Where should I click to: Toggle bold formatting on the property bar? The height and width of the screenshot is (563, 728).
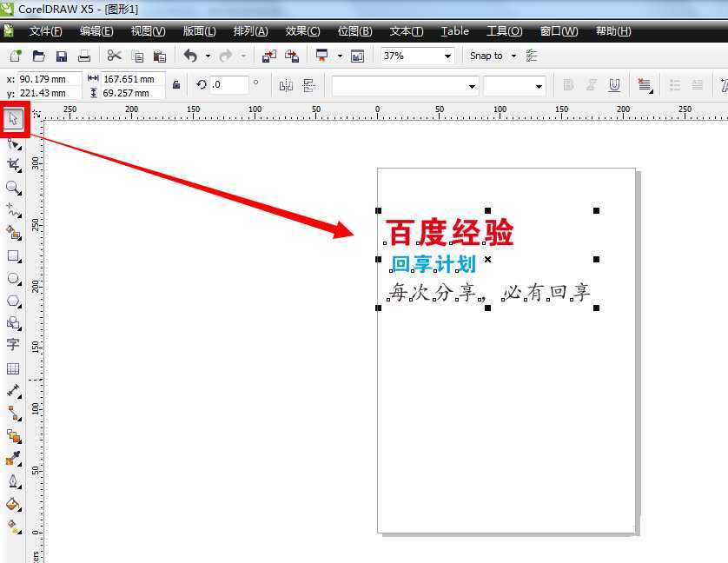click(x=568, y=84)
